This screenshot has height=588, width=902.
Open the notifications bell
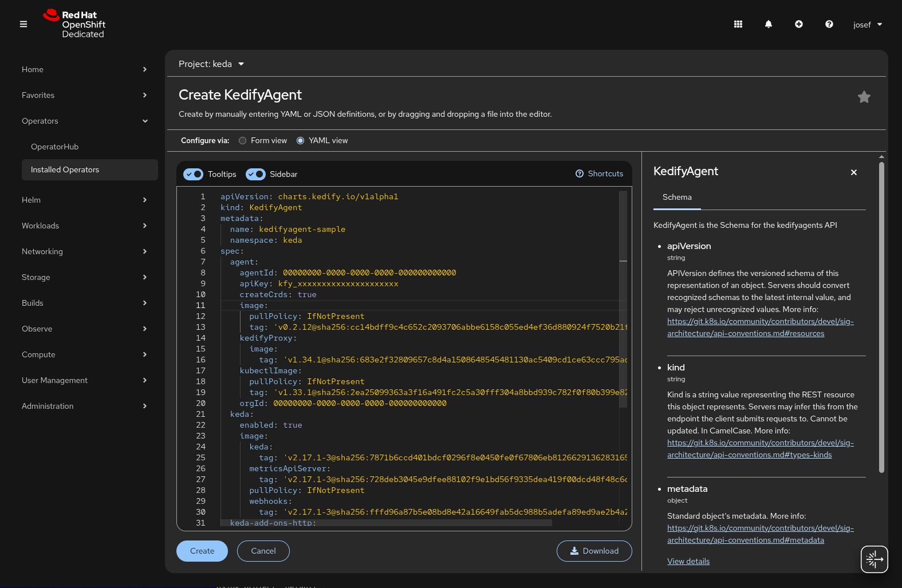point(769,24)
